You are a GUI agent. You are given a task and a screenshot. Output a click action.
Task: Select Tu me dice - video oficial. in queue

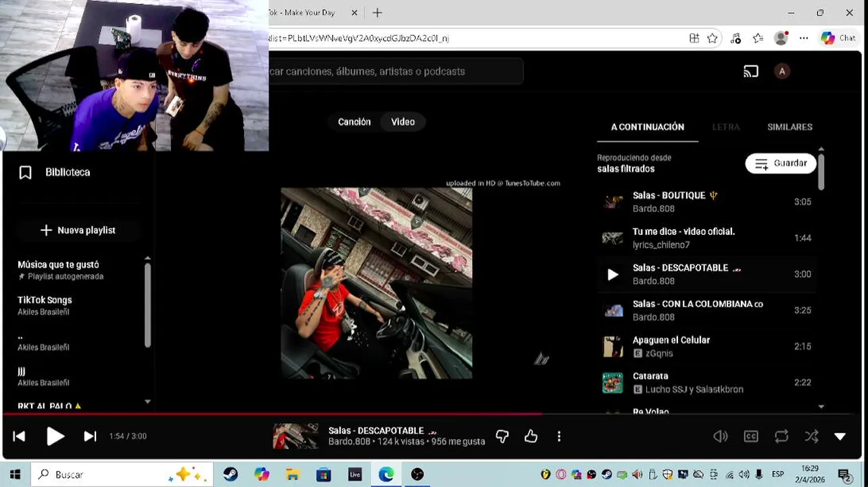coord(706,238)
